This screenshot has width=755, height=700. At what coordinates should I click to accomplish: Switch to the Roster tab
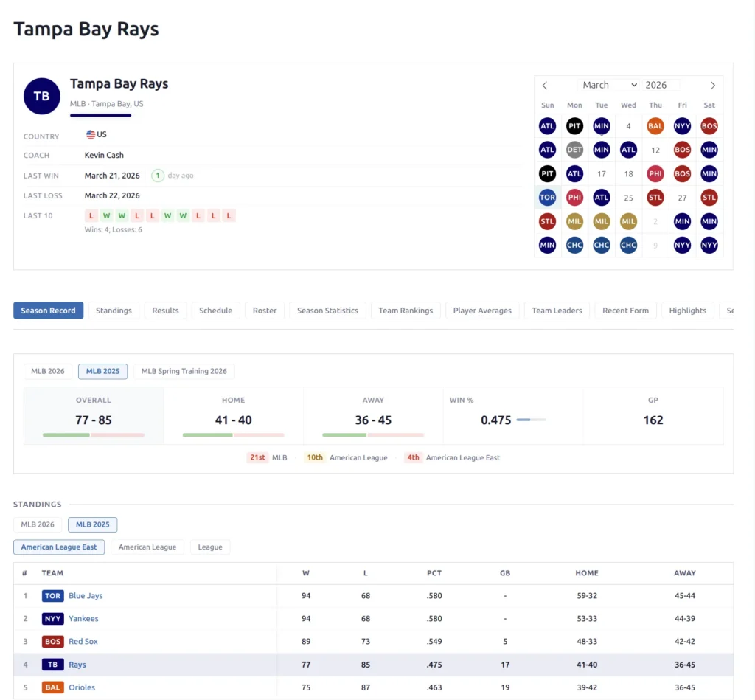coord(265,311)
